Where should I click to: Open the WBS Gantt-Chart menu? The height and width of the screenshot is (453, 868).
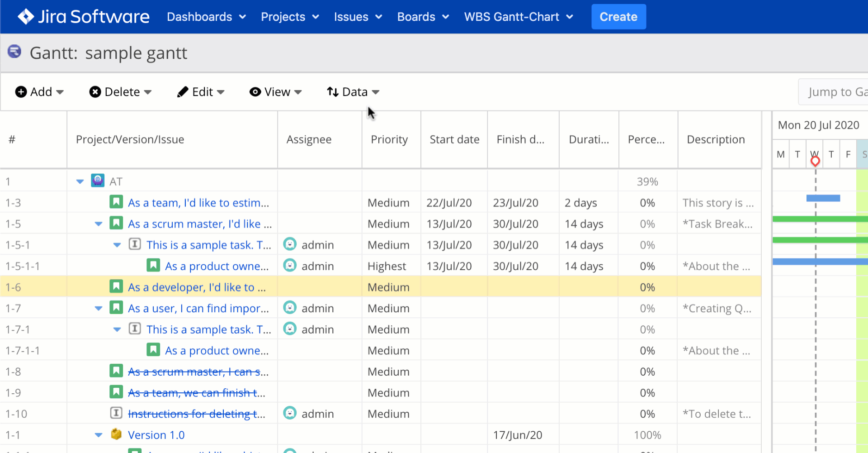tap(518, 17)
